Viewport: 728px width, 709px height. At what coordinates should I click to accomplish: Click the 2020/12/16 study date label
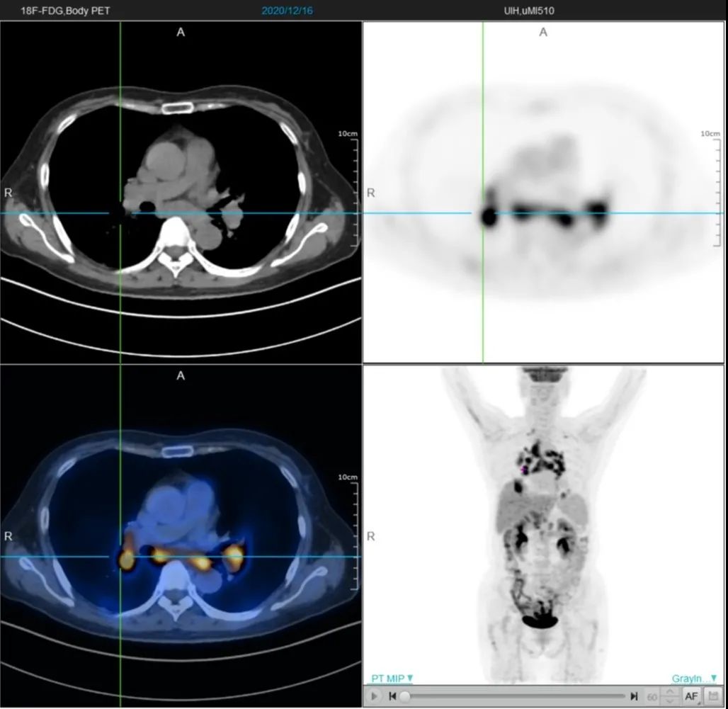point(287,11)
